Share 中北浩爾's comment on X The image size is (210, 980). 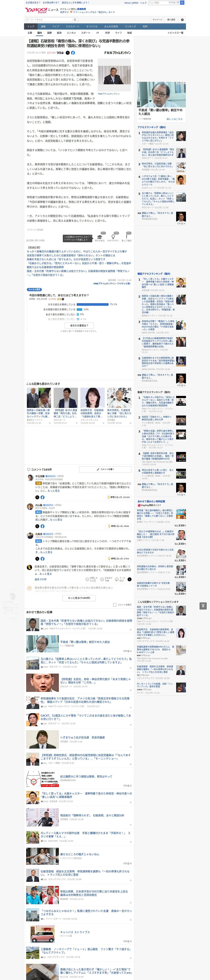click(37, 497)
